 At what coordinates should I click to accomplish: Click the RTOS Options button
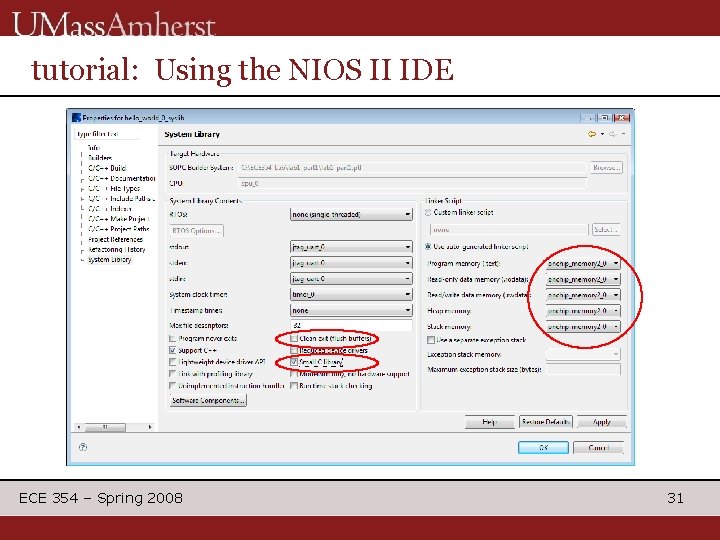click(x=197, y=231)
